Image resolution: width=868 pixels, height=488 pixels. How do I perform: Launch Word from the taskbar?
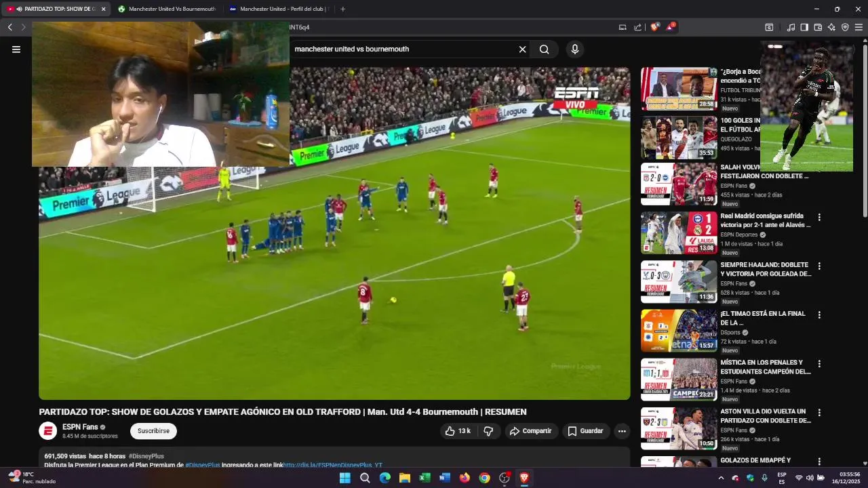pyautogui.click(x=445, y=478)
